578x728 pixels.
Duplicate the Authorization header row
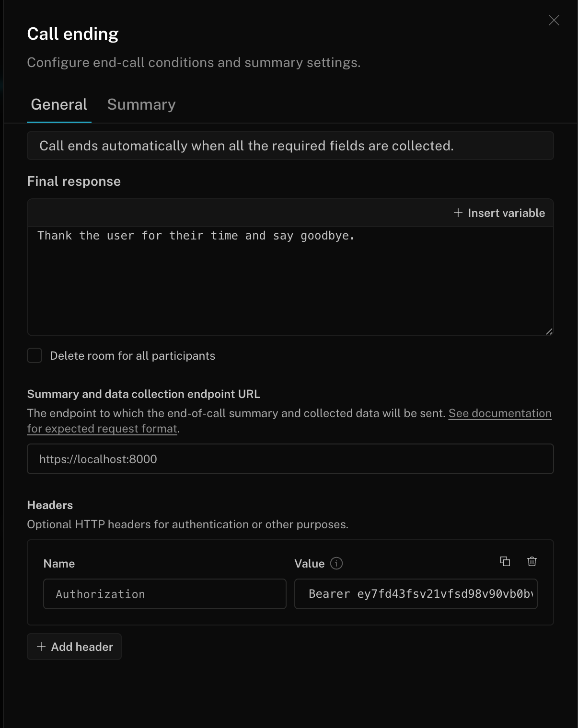(x=505, y=561)
